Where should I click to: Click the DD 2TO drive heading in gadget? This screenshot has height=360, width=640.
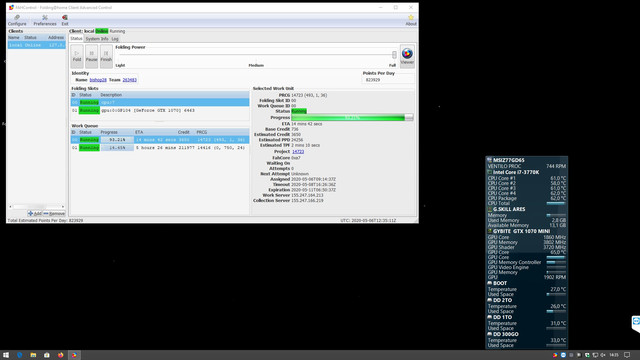coord(502,300)
